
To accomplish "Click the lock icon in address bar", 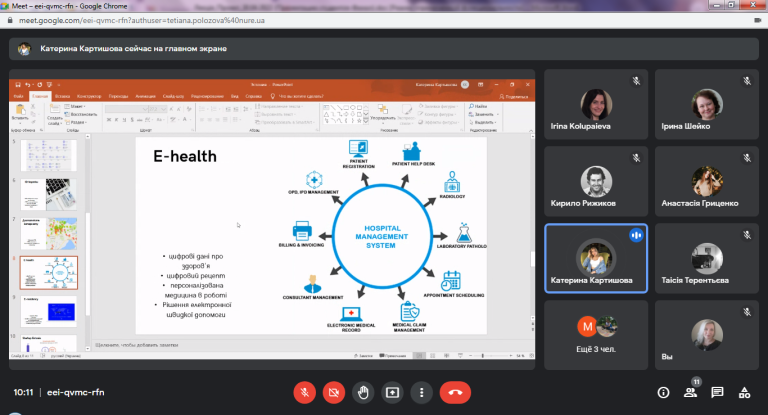I will click(10, 21).
